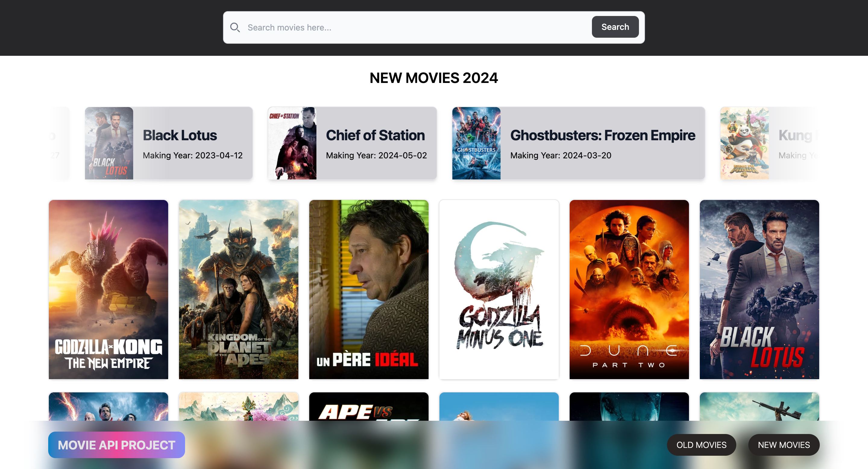The image size is (868, 469).
Task: Open the Kingdom of the Planet of the Apes poster
Action: [x=239, y=289]
